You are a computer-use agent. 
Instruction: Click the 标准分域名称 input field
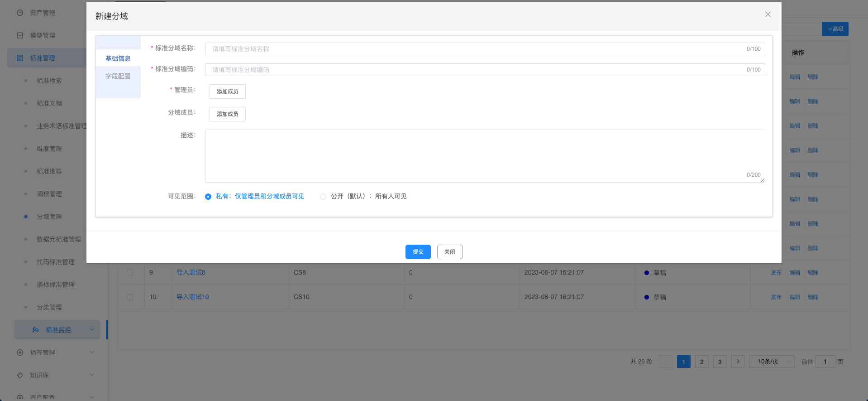pyautogui.click(x=475, y=49)
